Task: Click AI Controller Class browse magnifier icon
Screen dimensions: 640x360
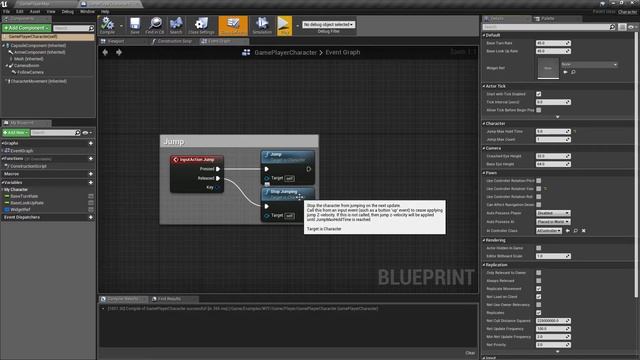Action: [x=576, y=231]
